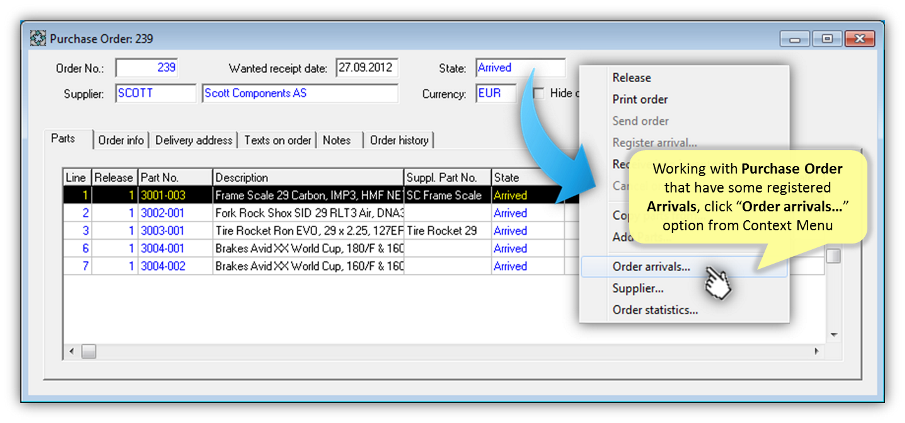The height and width of the screenshot is (423, 905).
Task: Open Supplier... from the context menu
Action: click(x=638, y=289)
